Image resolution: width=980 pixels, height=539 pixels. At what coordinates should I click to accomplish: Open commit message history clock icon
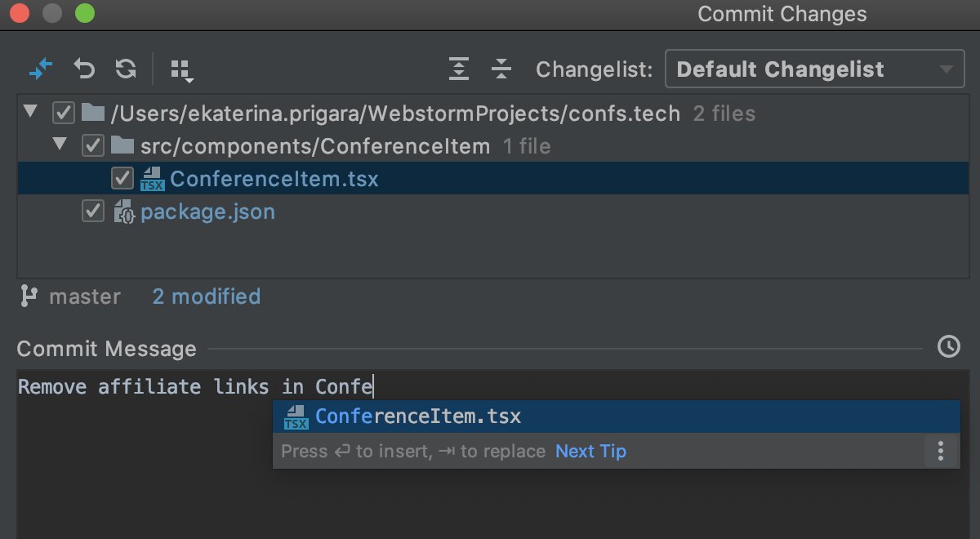click(948, 347)
